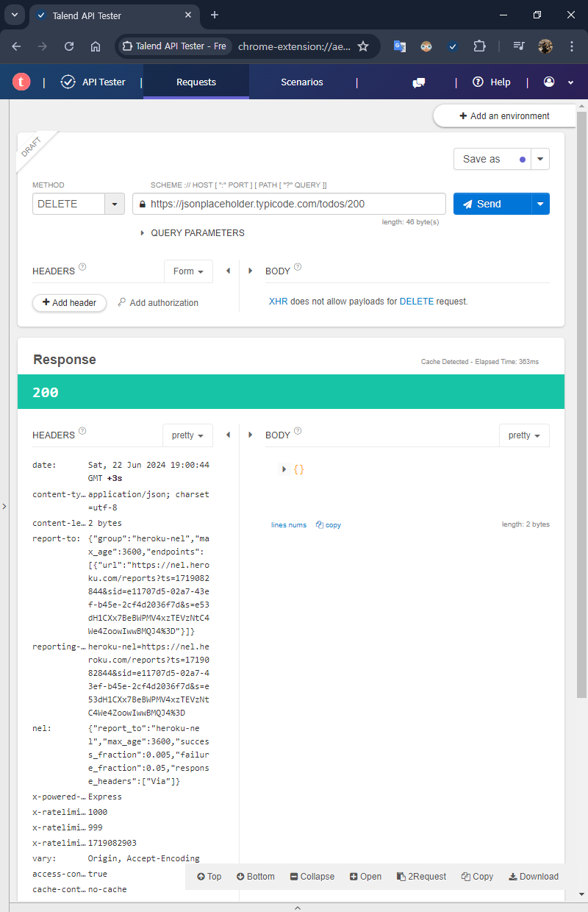Click the Save as button
The height and width of the screenshot is (912, 588).
[x=492, y=159]
